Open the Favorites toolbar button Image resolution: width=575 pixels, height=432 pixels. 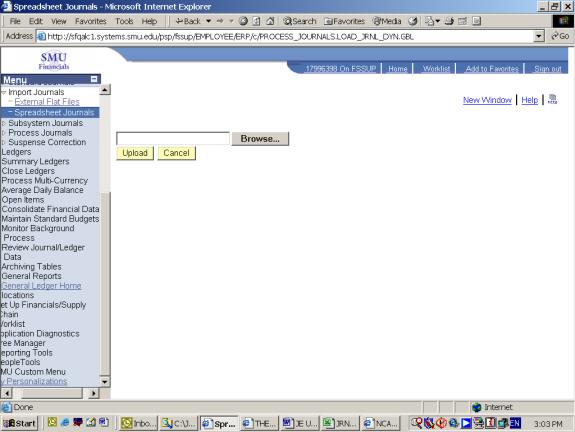point(345,21)
